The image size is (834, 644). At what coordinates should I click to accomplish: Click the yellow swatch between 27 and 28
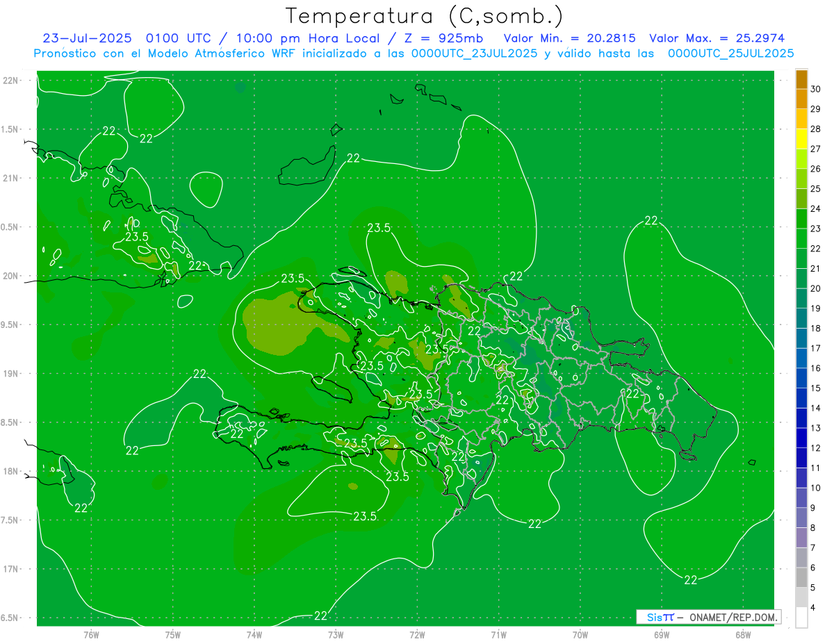coord(801,139)
